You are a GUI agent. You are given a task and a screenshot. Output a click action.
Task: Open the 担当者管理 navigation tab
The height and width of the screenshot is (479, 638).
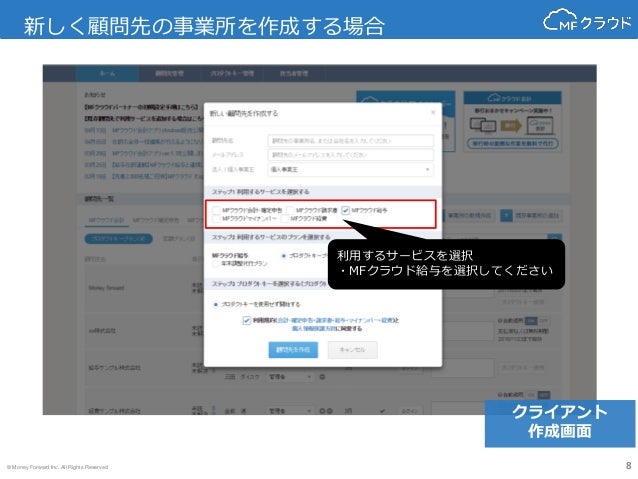[x=294, y=74]
